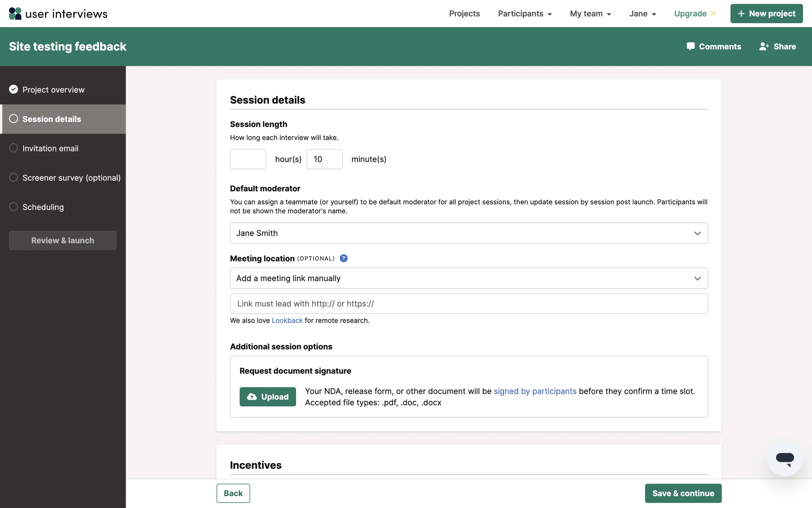Select the Scheduling step circle

click(14, 207)
